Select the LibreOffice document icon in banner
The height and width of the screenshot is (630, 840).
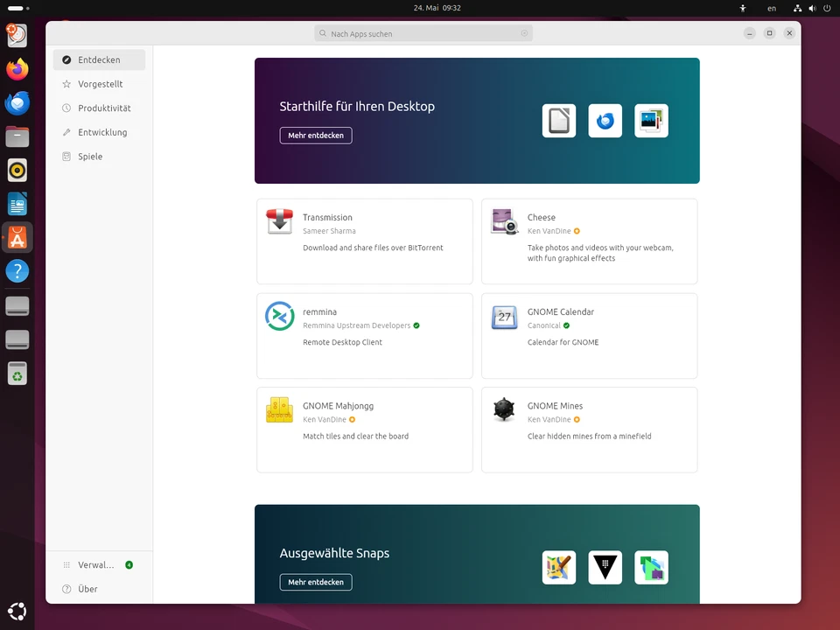click(x=559, y=121)
